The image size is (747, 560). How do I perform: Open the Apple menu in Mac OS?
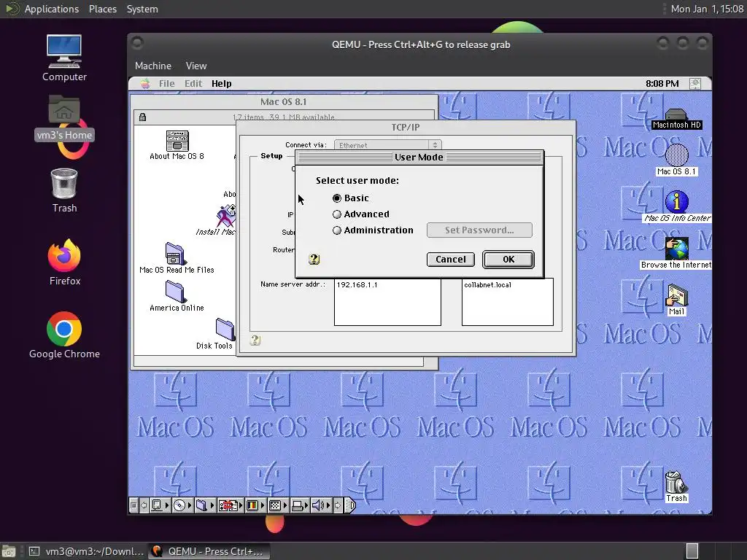click(x=145, y=84)
